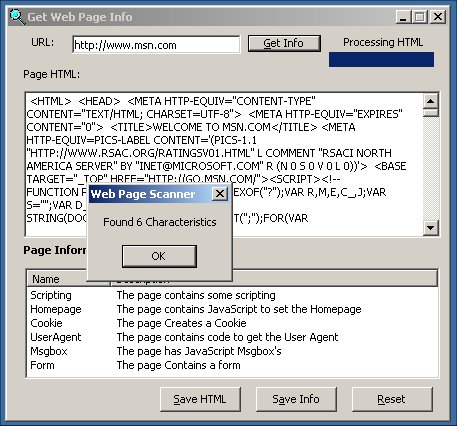The image size is (457, 426).
Task: Close the Web Page Scanner dialog
Action: click(220, 194)
